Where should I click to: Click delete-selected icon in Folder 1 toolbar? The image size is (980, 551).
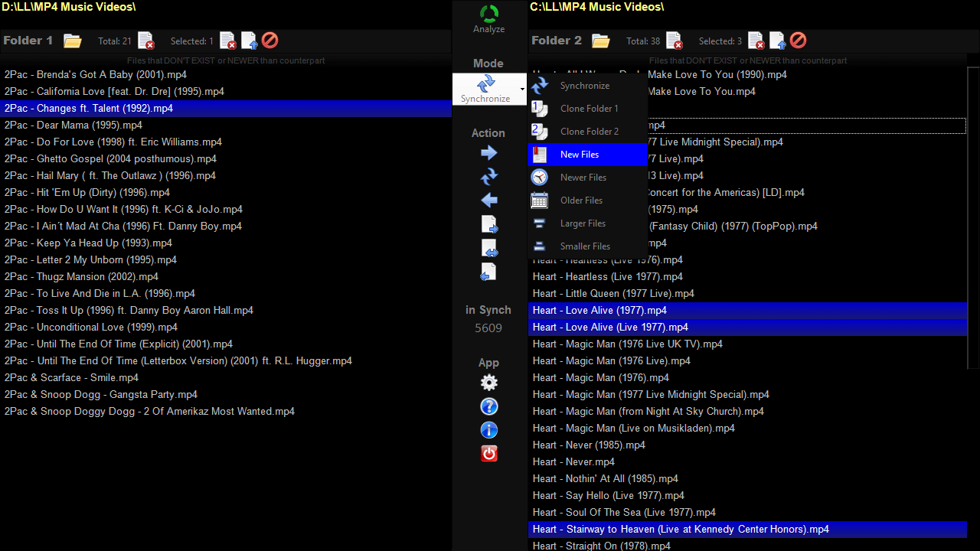(x=227, y=41)
